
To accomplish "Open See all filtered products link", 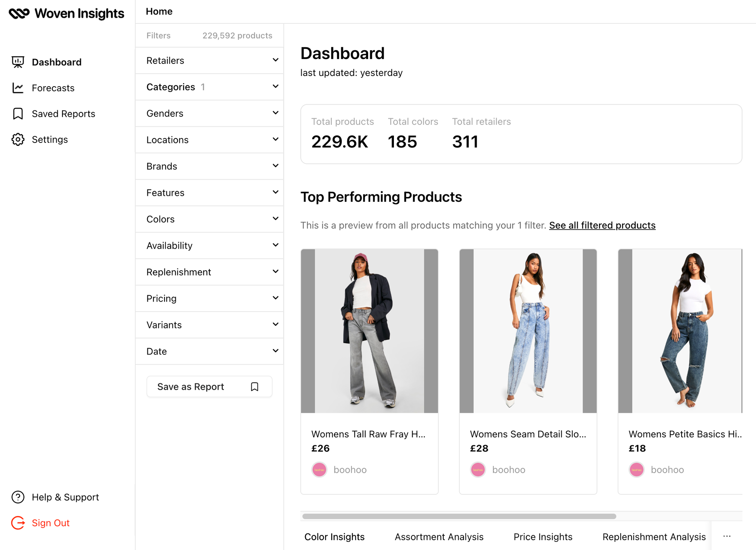I will (602, 225).
